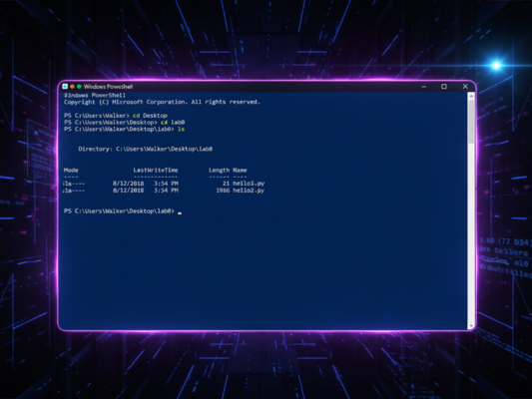Click the cursor at the last prompt
Image resolution: width=532 pixels, height=399 pixels.
tap(180, 213)
